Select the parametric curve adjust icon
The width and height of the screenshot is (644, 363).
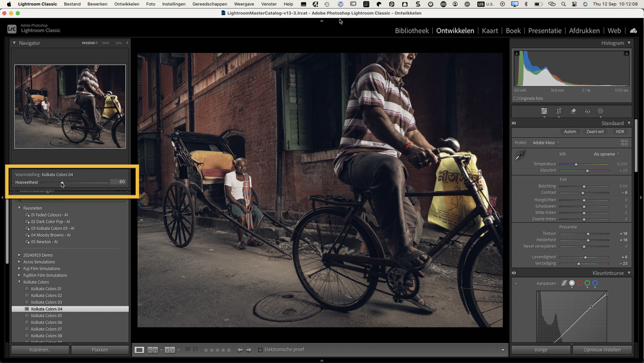[x=564, y=283]
